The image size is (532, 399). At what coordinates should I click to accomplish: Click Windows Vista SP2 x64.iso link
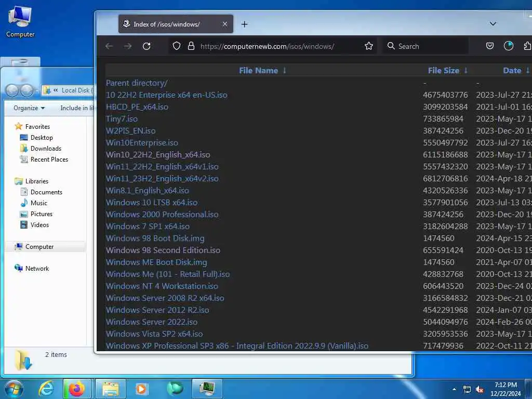point(154,334)
